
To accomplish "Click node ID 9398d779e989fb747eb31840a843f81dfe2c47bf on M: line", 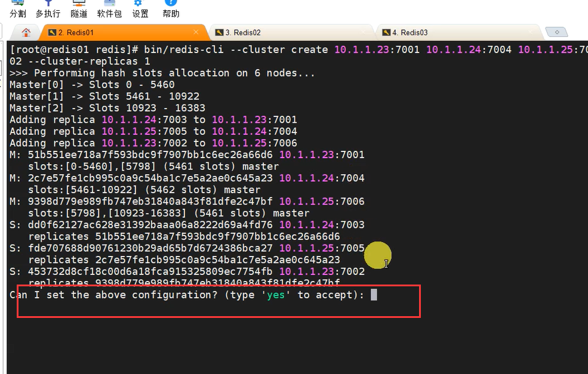I will (x=150, y=202).
